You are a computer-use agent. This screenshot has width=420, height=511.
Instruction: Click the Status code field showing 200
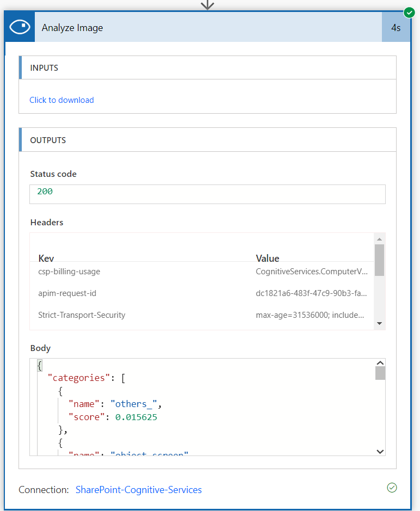click(x=207, y=192)
